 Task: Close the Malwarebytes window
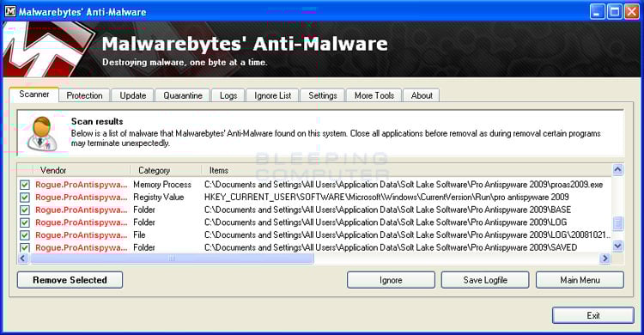(632, 11)
